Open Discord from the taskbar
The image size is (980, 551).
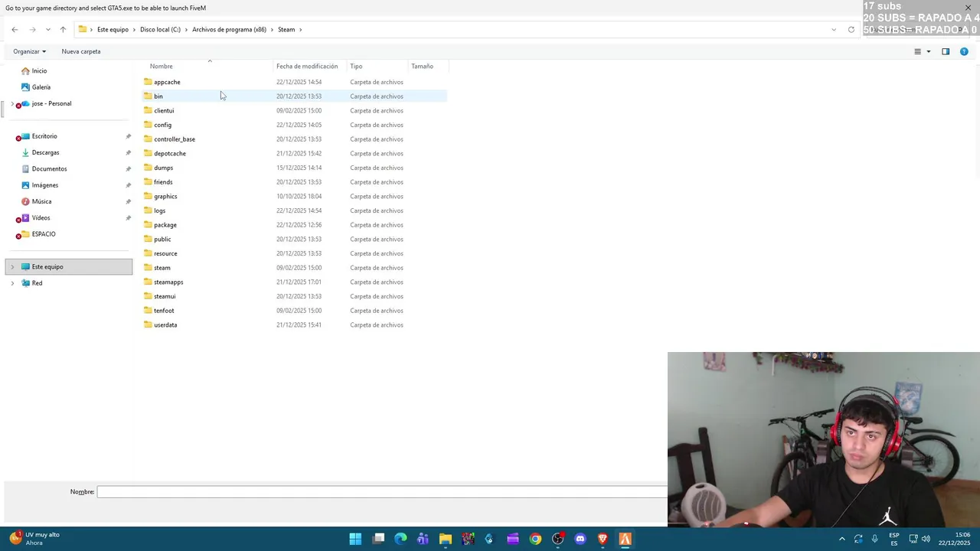(x=580, y=539)
